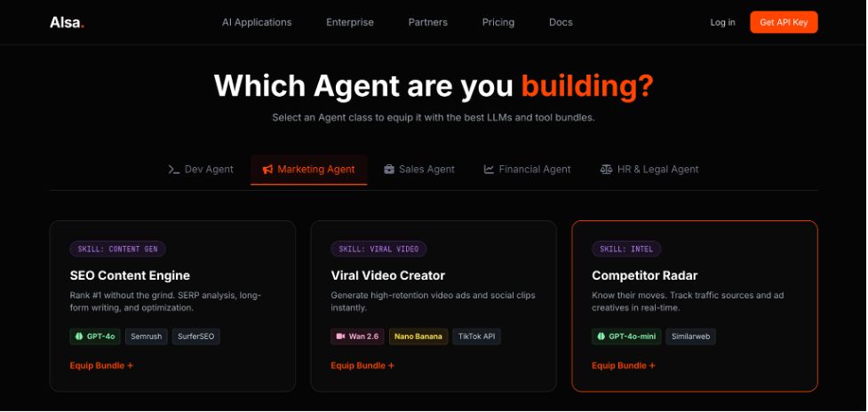
Task: Go to the Pricing page
Action: coord(498,22)
